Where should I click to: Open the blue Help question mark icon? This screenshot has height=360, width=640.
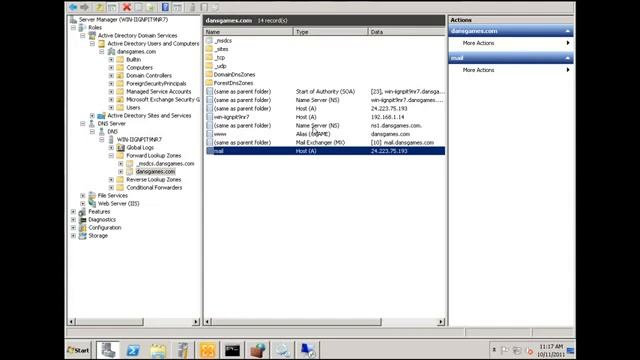(x=165, y=7)
